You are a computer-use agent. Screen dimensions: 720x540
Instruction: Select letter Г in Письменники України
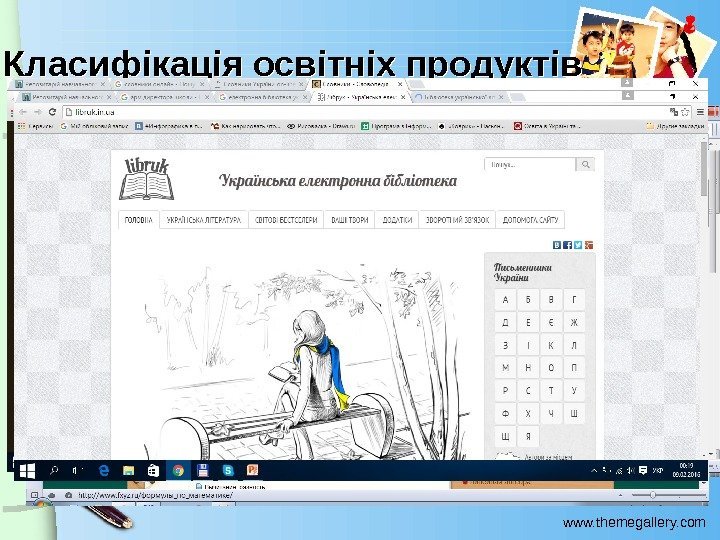[574, 300]
